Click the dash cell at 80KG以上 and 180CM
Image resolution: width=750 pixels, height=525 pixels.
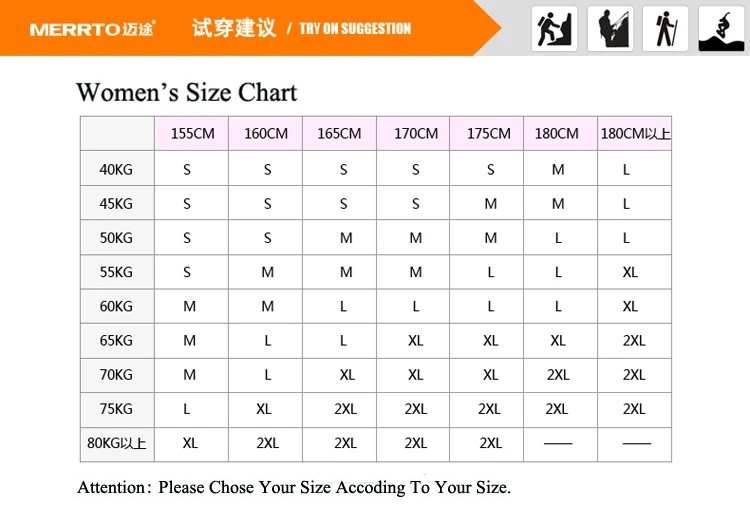click(558, 444)
